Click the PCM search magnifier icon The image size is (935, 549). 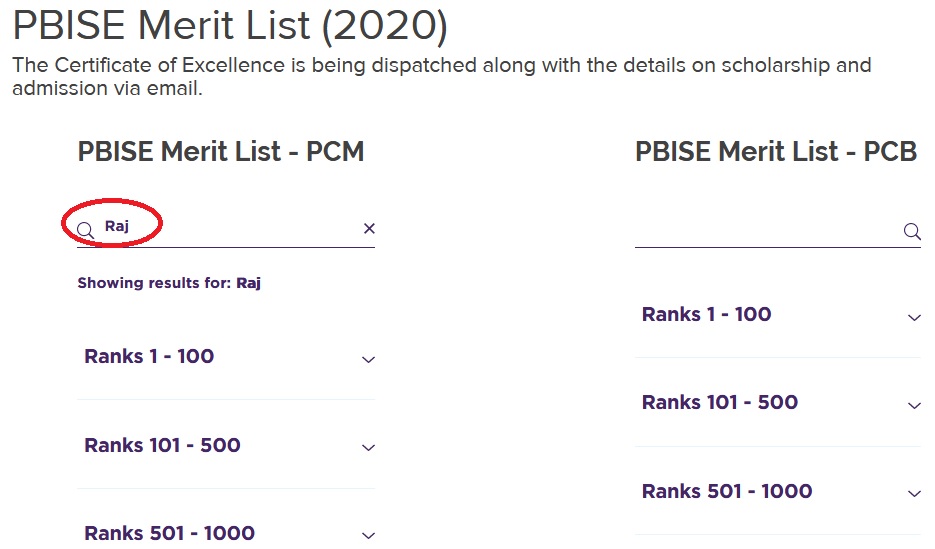tap(86, 230)
